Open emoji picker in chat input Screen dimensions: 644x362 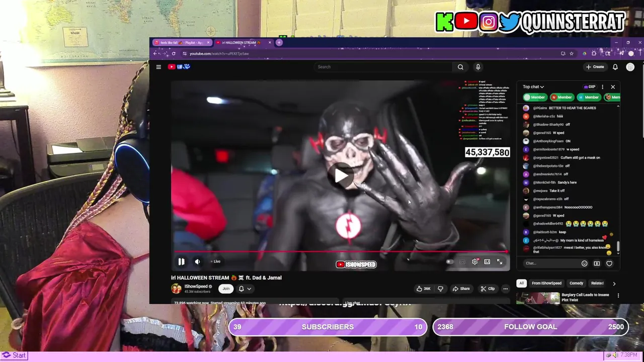(584, 263)
